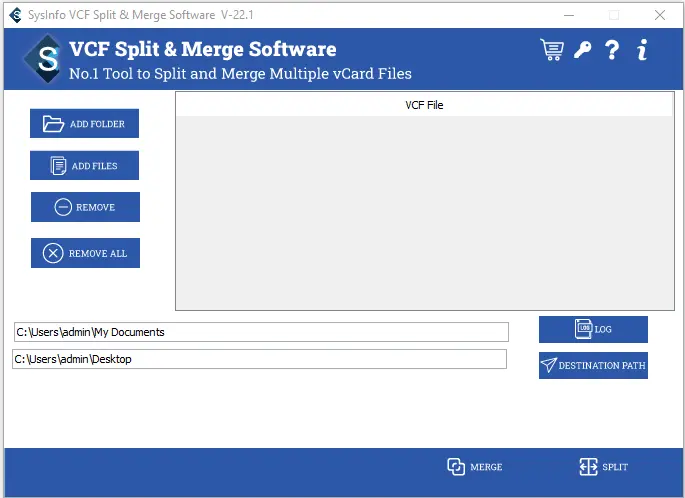Screen dimensions: 685x498
Task: Click the SysInfo 'S' logo in header
Action: [x=45, y=60]
